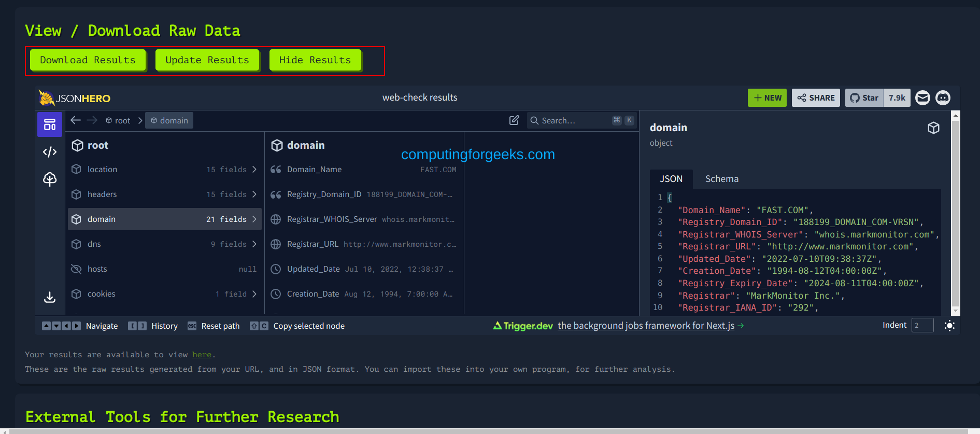Expand the headers node in root

164,194
